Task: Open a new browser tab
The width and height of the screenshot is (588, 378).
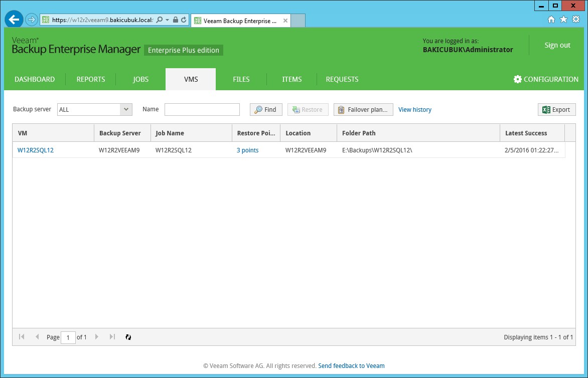Action: click(298, 21)
